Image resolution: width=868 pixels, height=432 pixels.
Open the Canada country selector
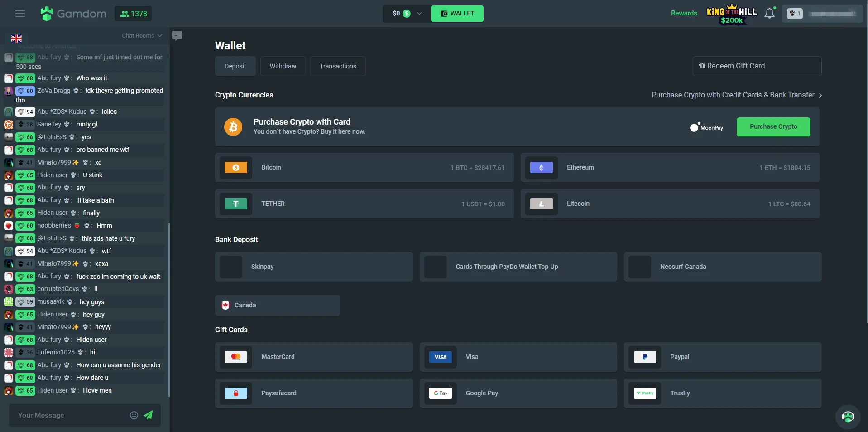tap(278, 305)
